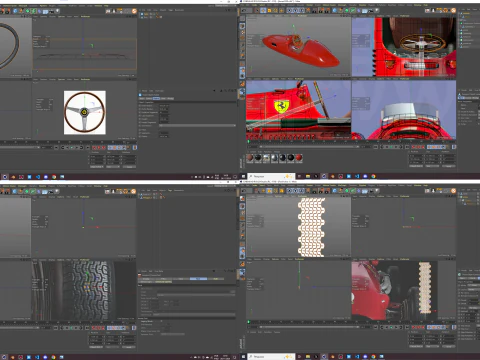
Task: Click the orange round icon in steering wheel window toolbar
Action: point(134,11)
